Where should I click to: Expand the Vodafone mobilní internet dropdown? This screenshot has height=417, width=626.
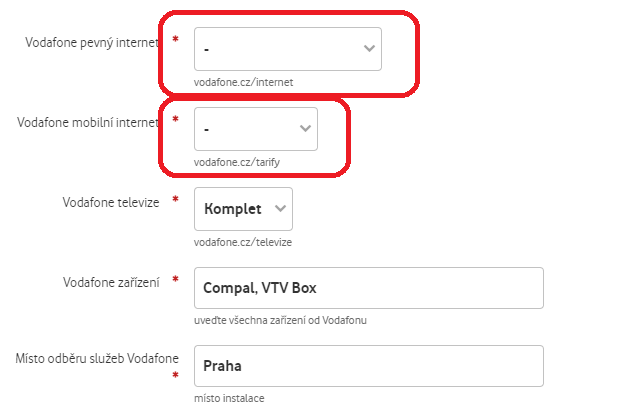(255, 129)
